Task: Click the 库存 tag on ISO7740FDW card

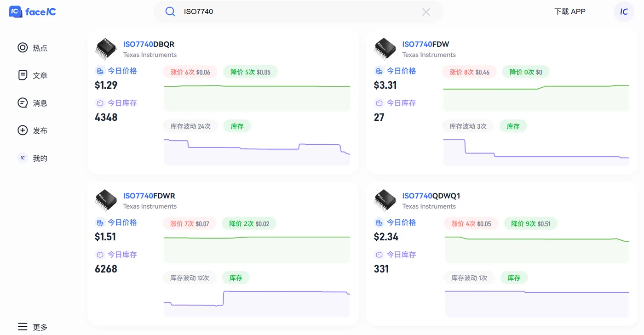Action: click(x=513, y=126)
